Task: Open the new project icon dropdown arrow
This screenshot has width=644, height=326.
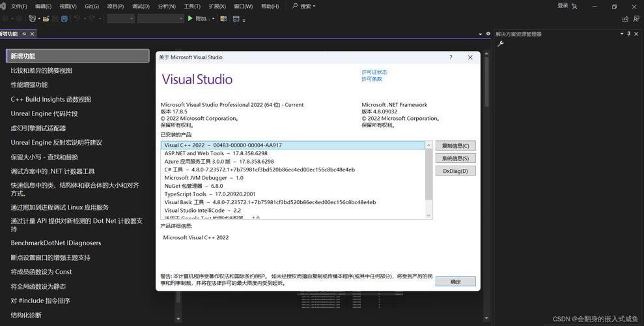Action: click(39, 19)
